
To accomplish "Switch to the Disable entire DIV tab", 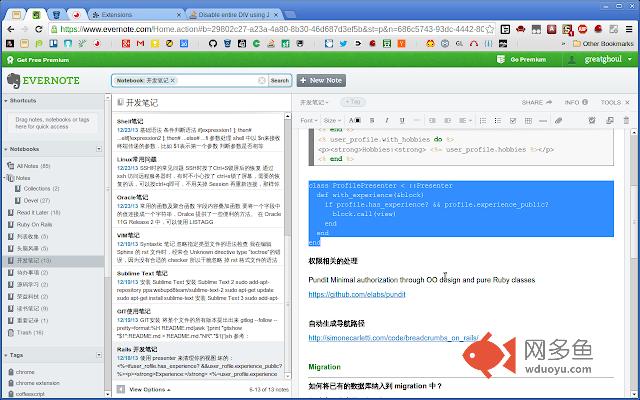I will tap(234, 15).
